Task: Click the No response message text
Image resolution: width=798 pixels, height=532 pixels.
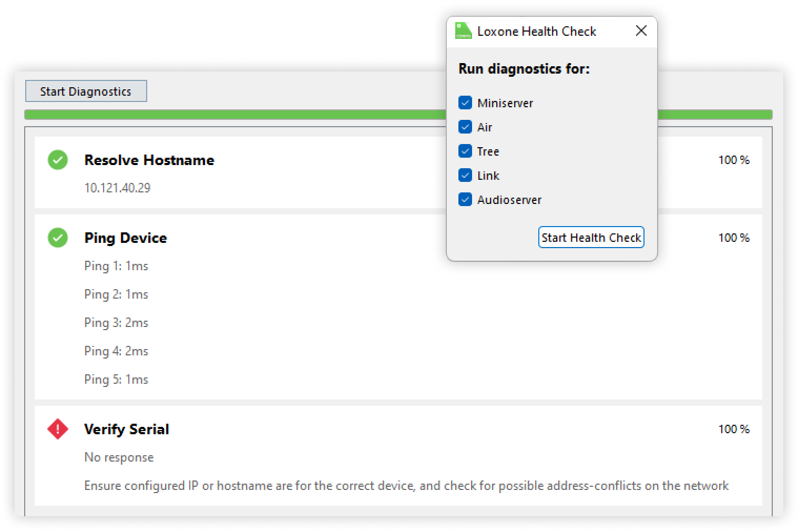Action: (119, 457)
